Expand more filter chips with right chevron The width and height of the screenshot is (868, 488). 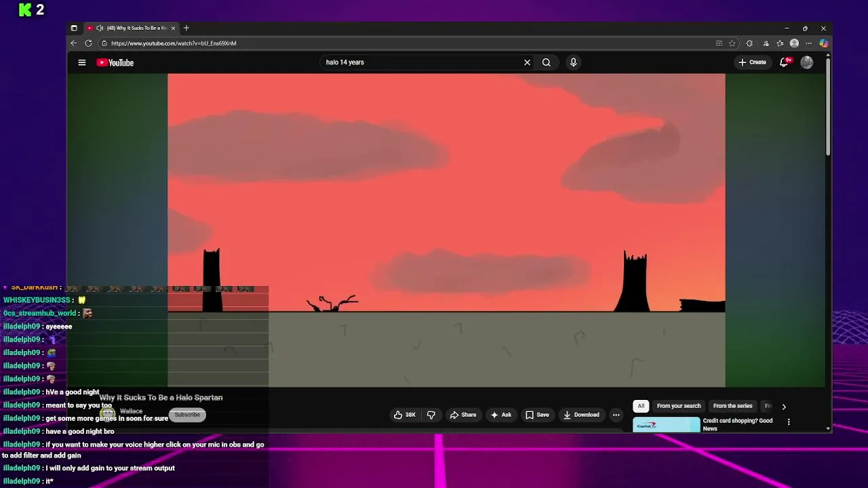tap(784, 407)
